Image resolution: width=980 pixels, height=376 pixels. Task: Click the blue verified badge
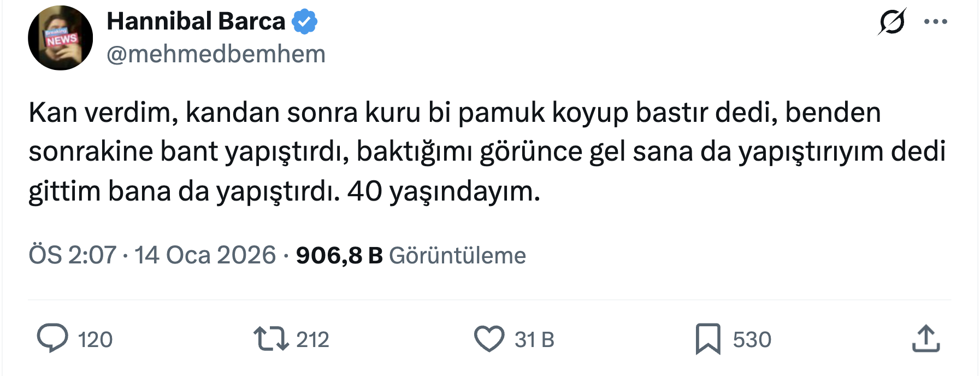point(304,22)
